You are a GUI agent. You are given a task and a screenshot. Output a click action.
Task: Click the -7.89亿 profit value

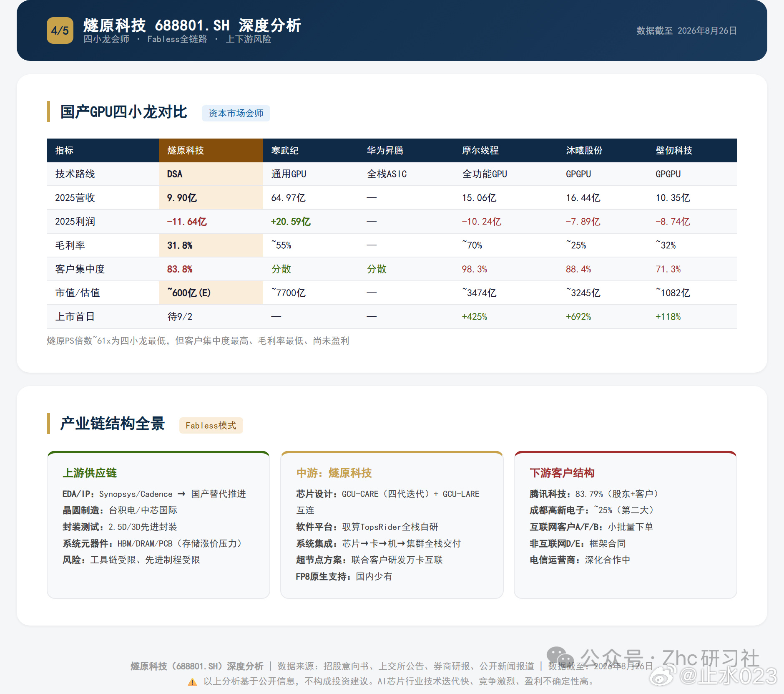coord(583,222)
